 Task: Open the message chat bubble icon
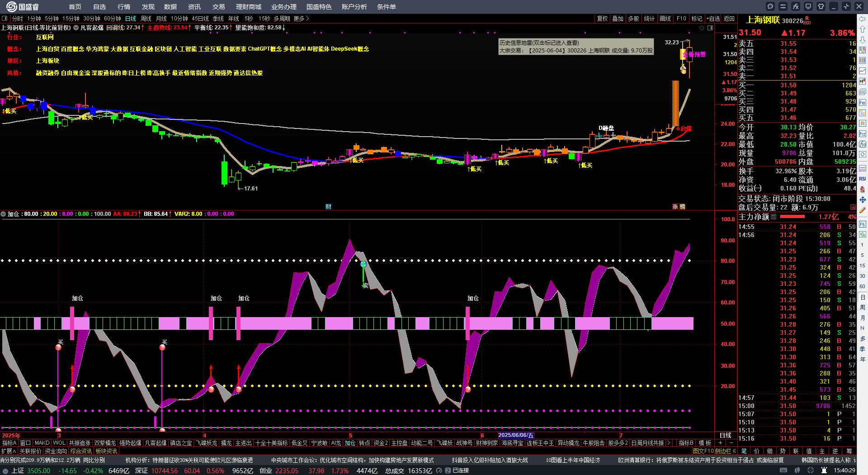pos(770,6)
